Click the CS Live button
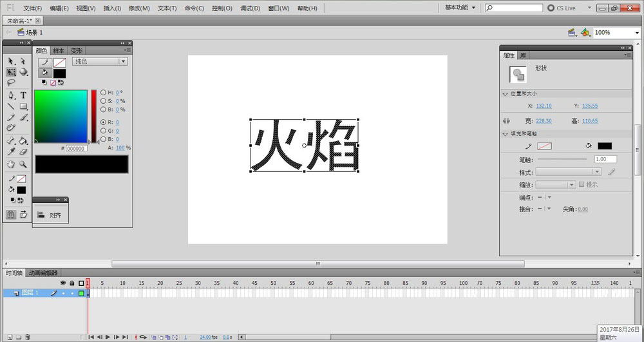The image size is (644, 342). 562,8
